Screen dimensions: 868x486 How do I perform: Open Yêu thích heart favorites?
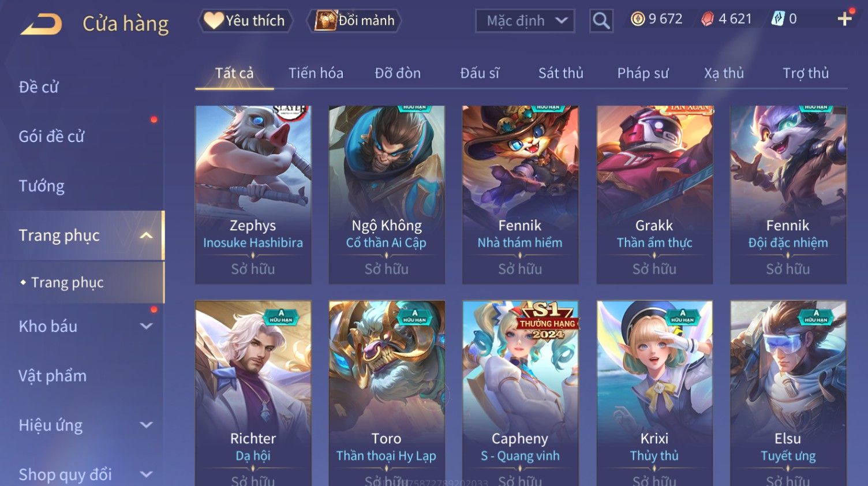point(245,21)
